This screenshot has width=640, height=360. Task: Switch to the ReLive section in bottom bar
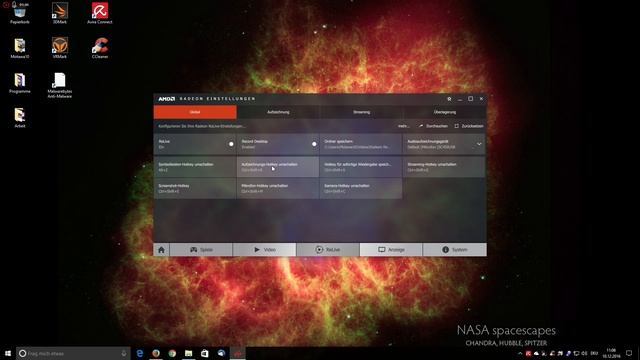(328, 250)
